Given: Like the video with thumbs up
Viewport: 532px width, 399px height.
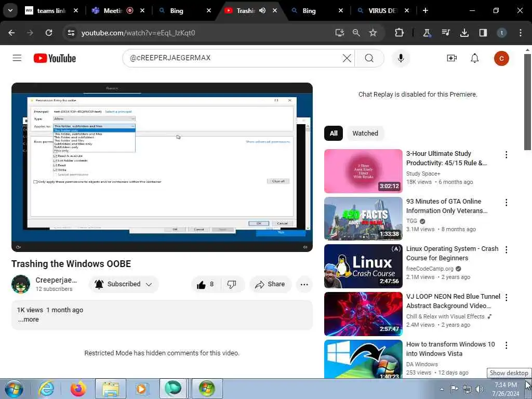Looking at the screenshot, I should coord(206,284).
